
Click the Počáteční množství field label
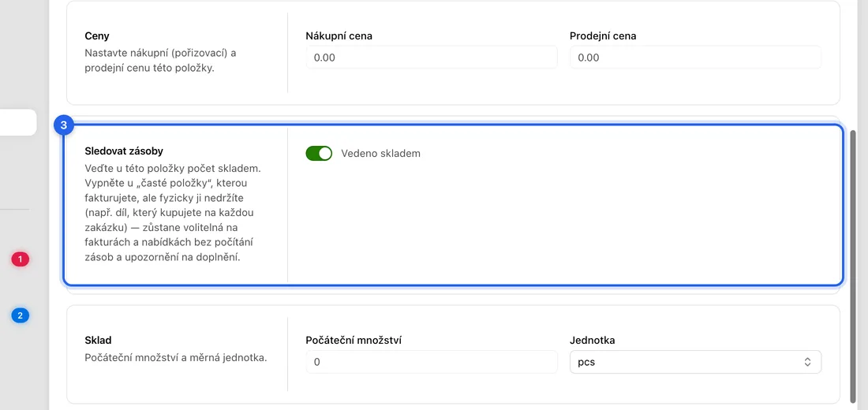[354, 341]
